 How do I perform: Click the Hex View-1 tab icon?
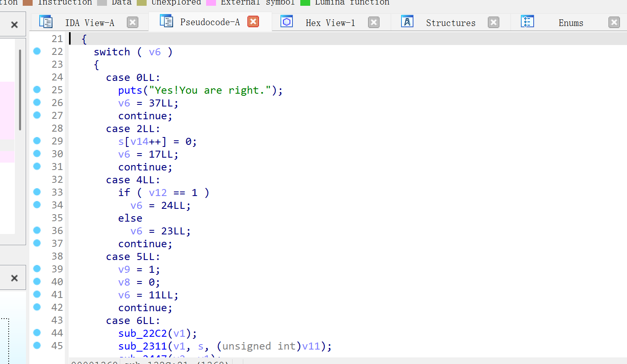(287, 21)
